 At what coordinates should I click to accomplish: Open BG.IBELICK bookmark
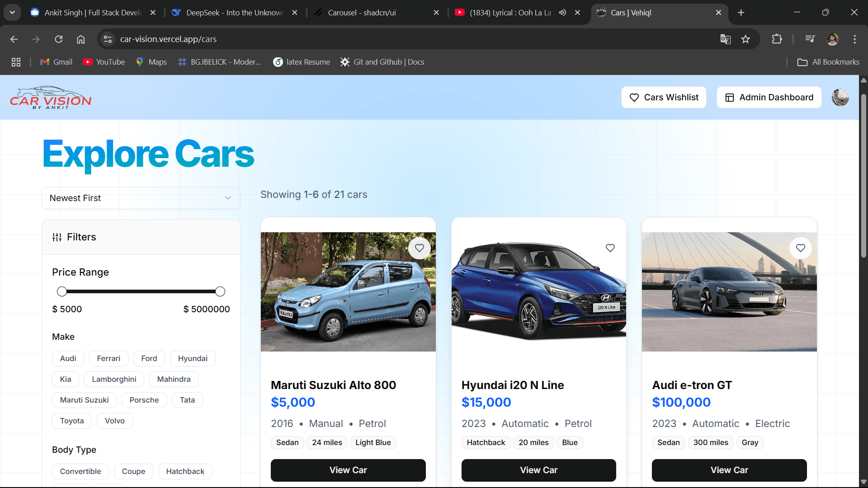[220, 62]
